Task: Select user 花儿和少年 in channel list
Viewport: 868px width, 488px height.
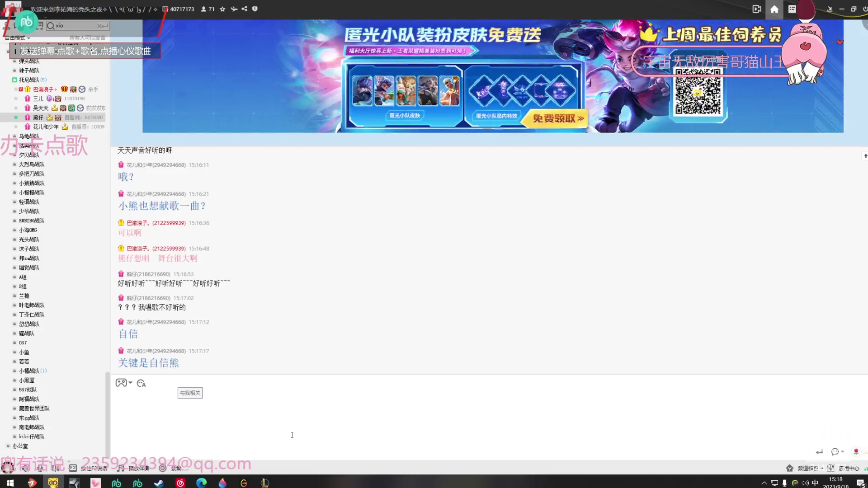Action: pos(46,127)
